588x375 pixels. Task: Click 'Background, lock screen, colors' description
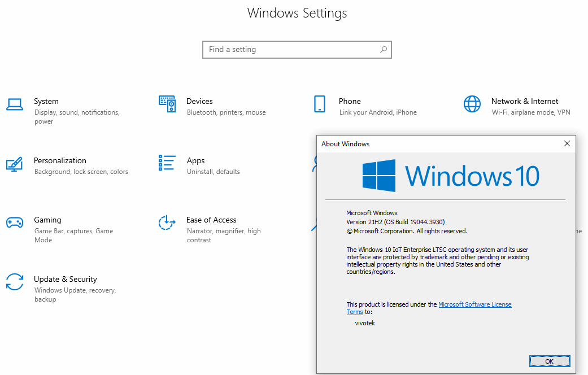(x=81, y=171)
